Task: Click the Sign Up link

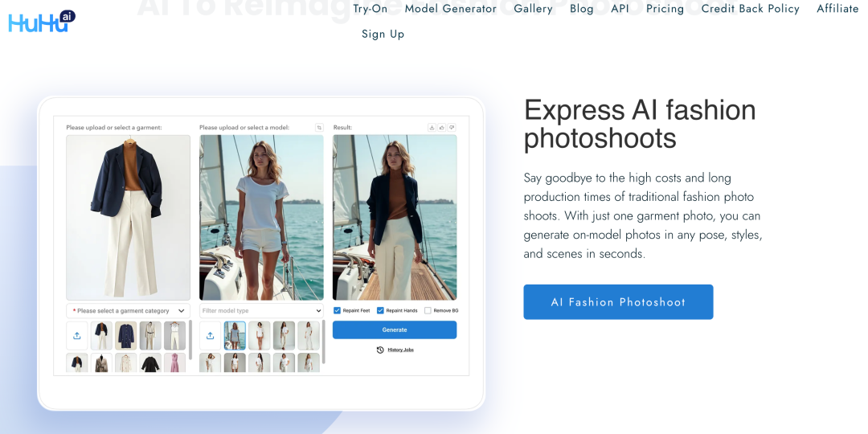Action: (x=383, y=35)
